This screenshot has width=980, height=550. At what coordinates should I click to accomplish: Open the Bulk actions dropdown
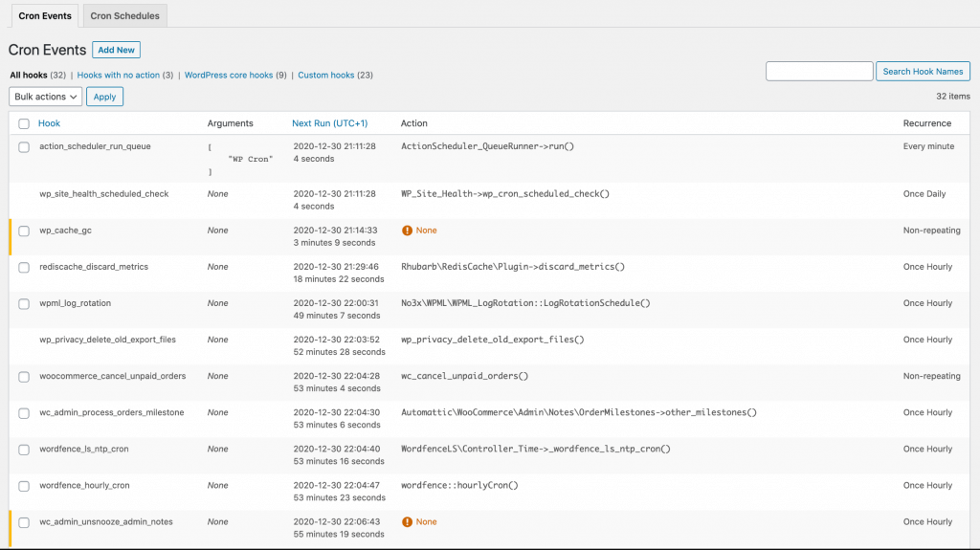click(46, 97)
